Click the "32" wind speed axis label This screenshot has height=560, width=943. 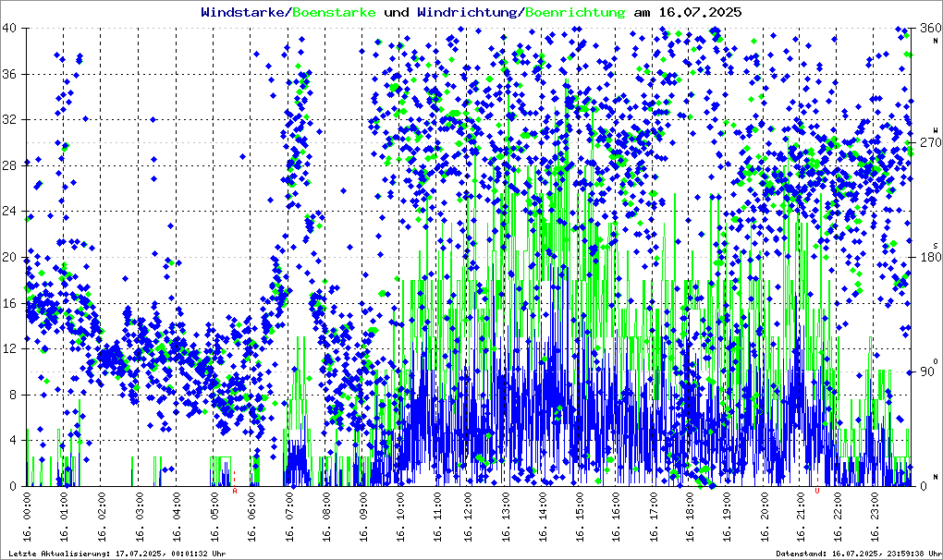[9, 119]
